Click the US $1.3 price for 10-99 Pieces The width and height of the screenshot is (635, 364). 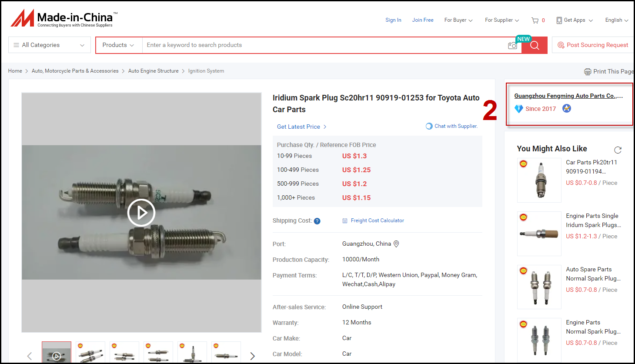tap(354, 156)
